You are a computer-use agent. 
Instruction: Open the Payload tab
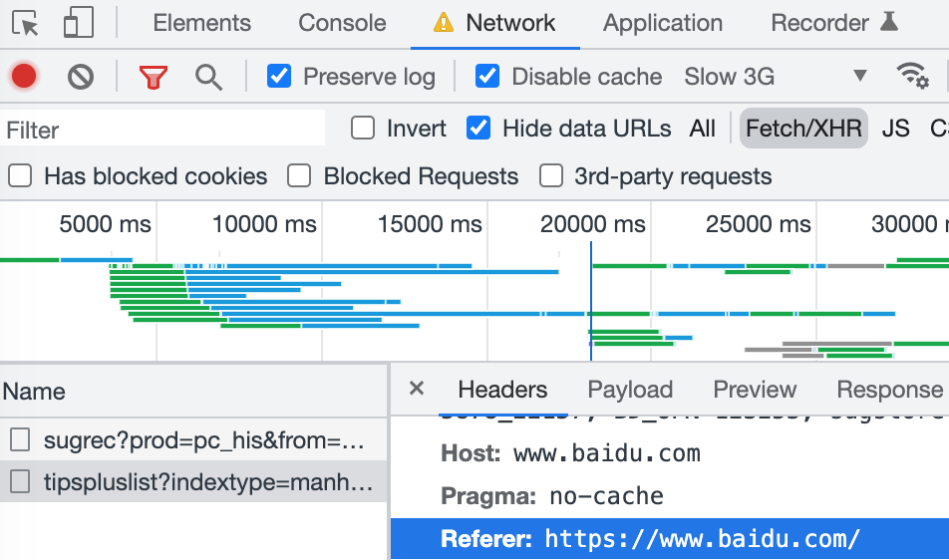click(x=630, y=390)
